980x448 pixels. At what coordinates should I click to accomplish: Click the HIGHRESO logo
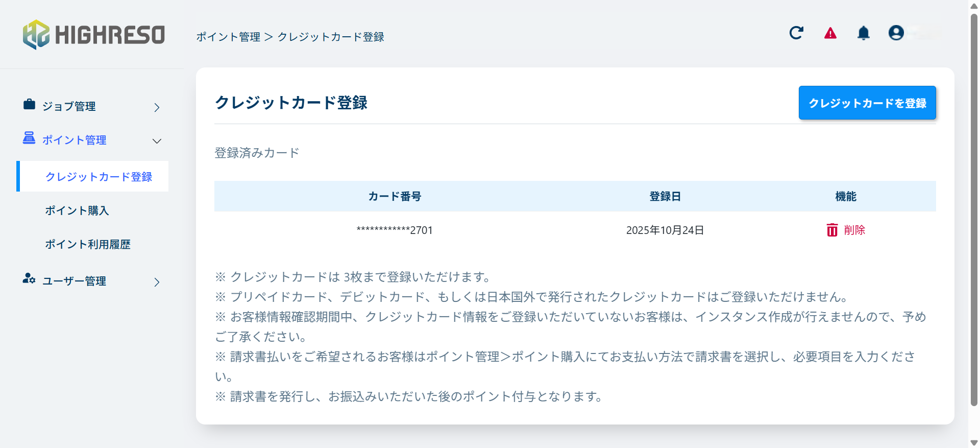click(x=94, y=35)
